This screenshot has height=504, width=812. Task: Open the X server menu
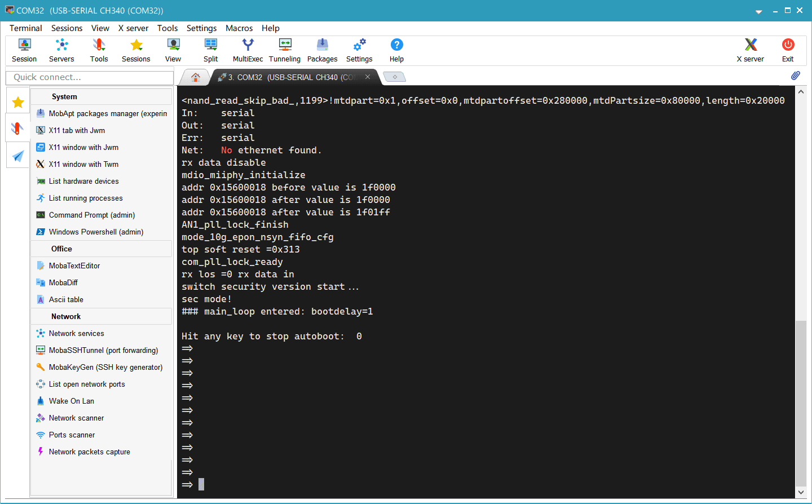tap(133, 28)
